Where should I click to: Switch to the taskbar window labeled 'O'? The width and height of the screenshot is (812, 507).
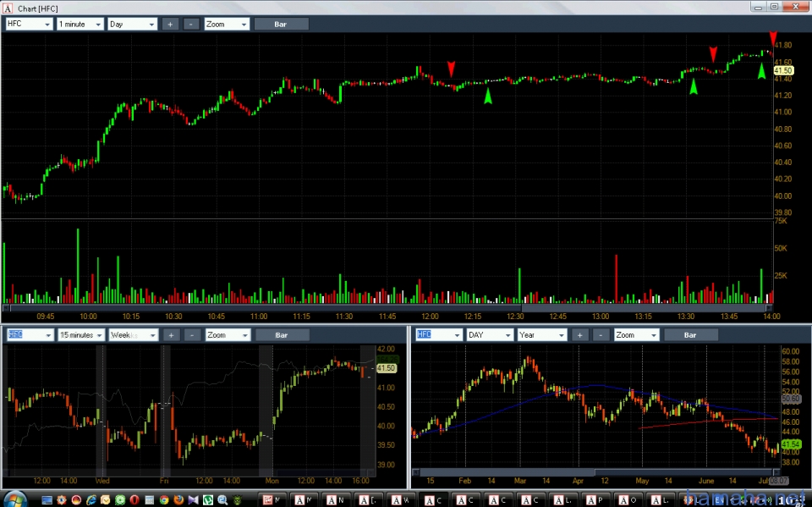click(x=628, y=499)
